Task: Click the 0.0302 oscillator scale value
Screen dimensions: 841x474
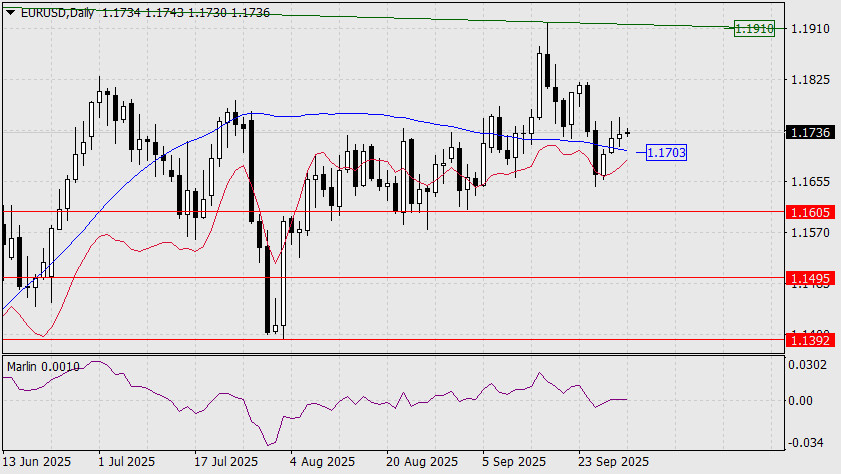Action: [808, 365]
